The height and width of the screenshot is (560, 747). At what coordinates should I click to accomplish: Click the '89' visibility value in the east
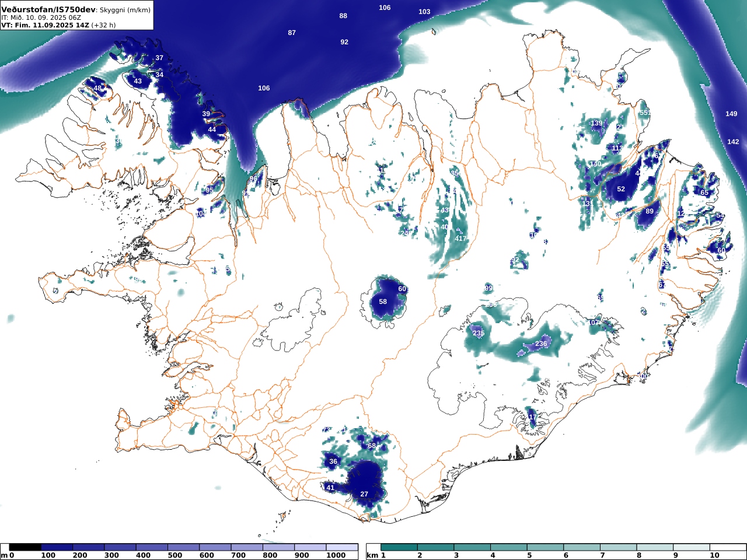click(650, 211)
